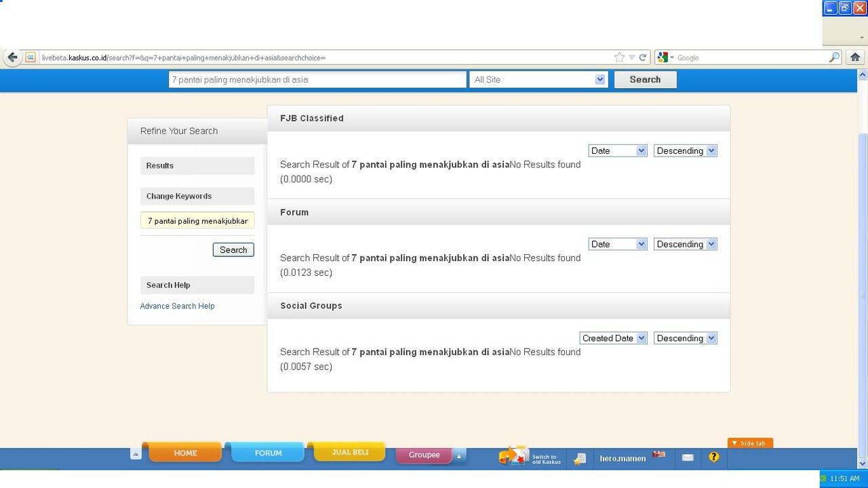This screenshot has height=488, width=868.
Task: Open FJB Classified Descending order dropdown
Action: [686, 150]
